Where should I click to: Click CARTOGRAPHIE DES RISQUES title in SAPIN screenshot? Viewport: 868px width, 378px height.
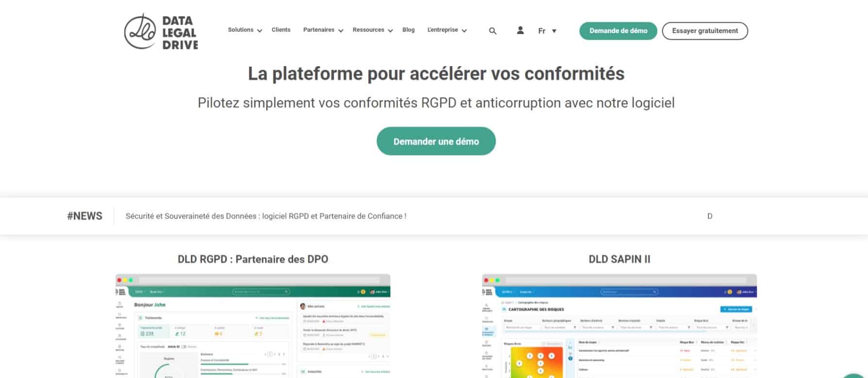pos(536,309)
